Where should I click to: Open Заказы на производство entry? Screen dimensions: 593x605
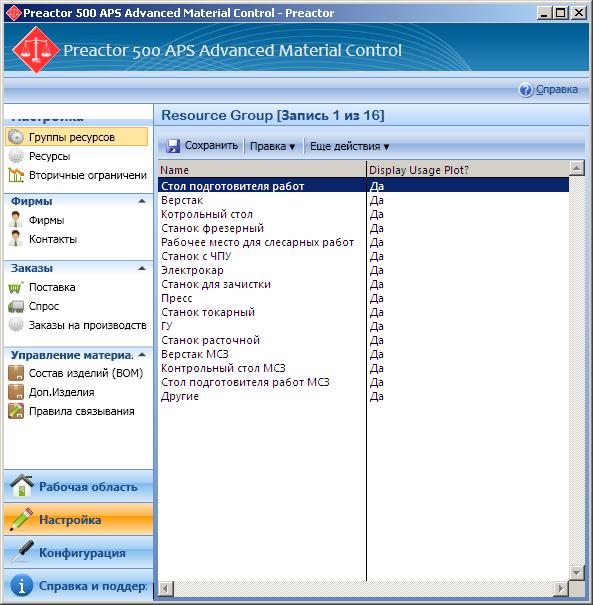(x=88, y=325)
